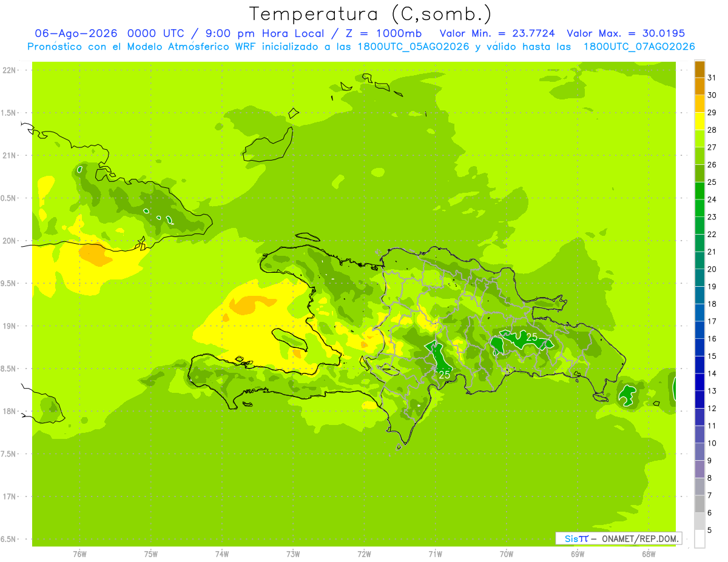Click the 'Temperatura (C,somb.)' map title
This screenshot has width=728, height=562.
(x=371, y=13)
